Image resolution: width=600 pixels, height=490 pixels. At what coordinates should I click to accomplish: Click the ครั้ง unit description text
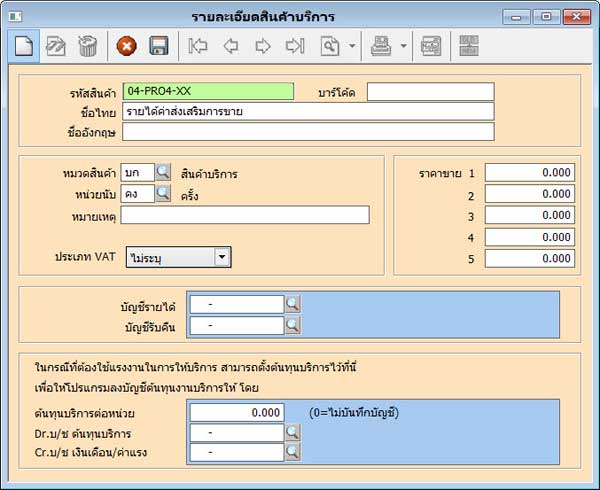click(189, 195)
